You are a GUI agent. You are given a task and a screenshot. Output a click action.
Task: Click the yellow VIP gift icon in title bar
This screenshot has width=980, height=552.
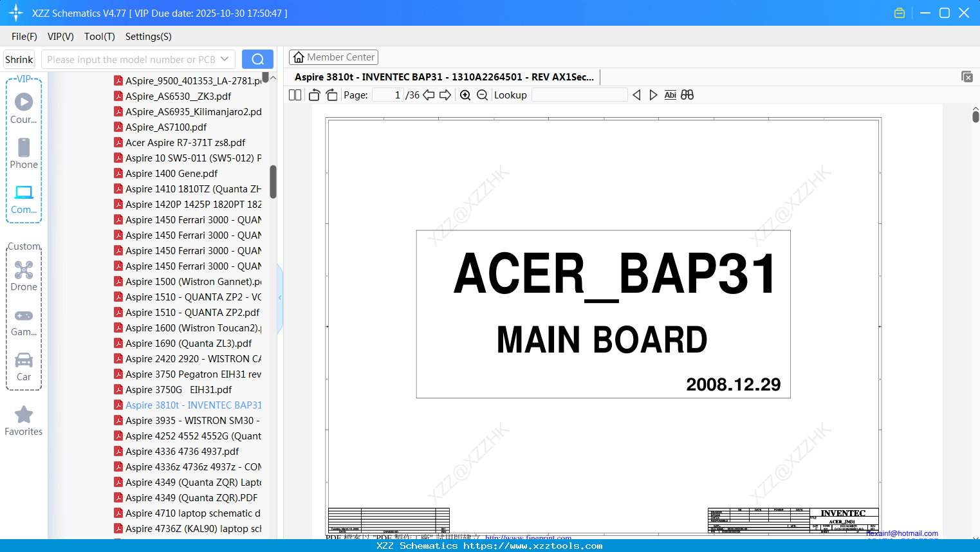click(x=900, y=13)
